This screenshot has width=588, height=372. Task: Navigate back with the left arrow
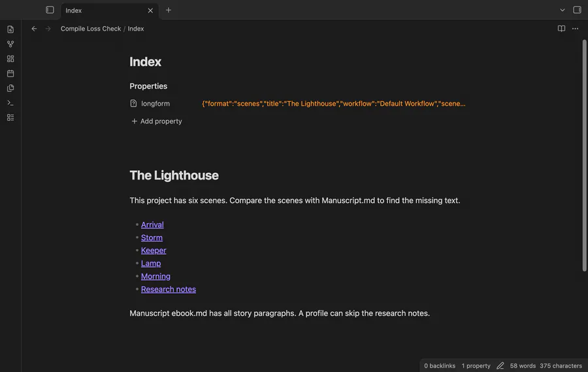click(34, 29)
